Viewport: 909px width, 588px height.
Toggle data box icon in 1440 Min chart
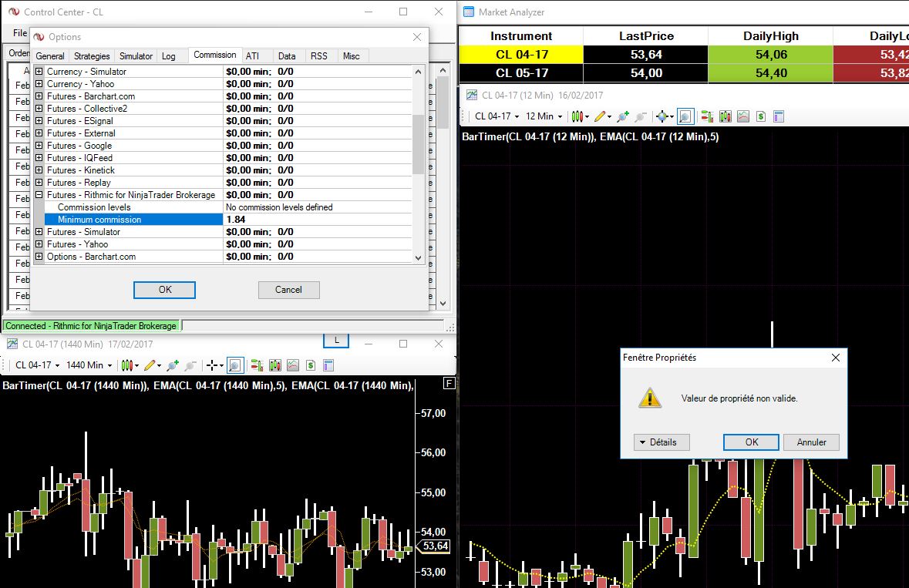pos(235,365)
